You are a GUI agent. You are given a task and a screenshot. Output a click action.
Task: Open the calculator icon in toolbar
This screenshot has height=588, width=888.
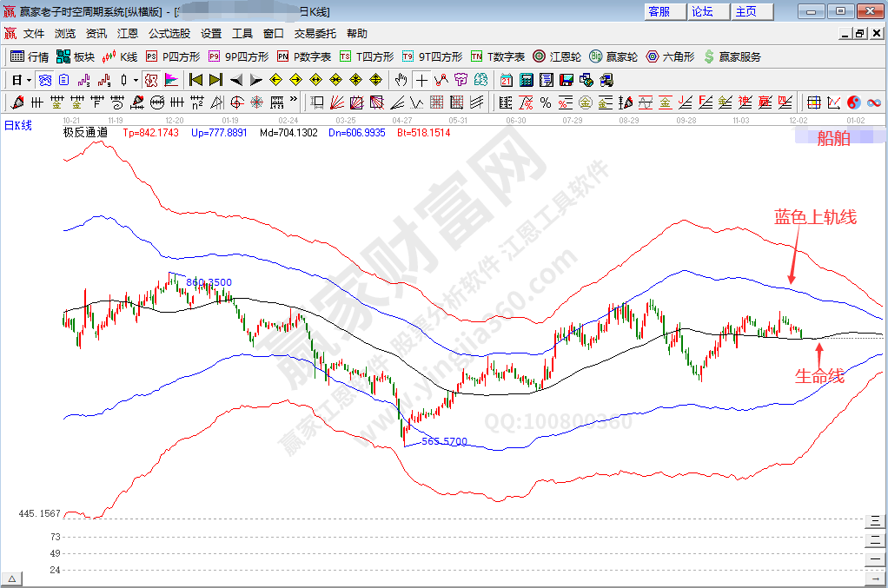coord(527,80)
